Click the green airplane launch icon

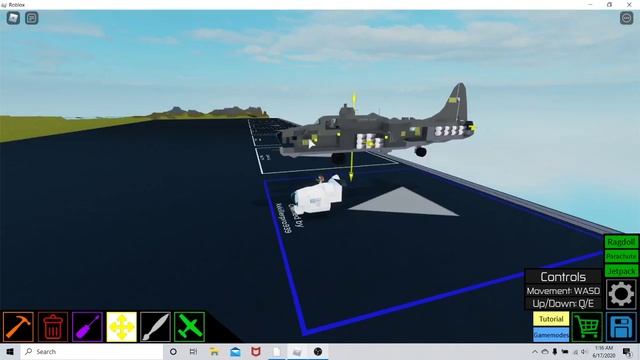(189, 327)
